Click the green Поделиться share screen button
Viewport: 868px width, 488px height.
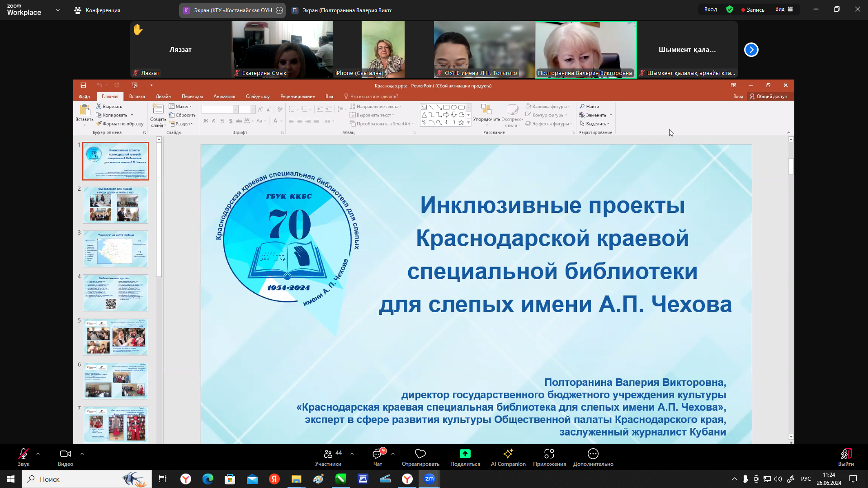tap(465, 457)
